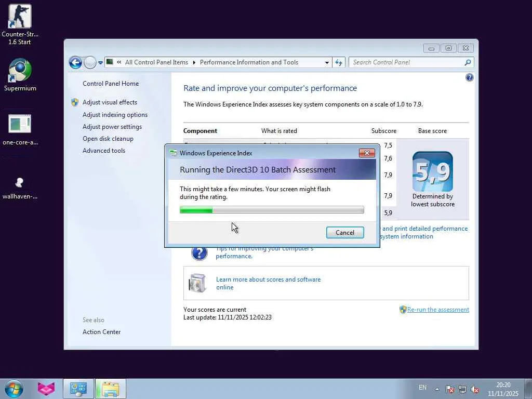Open Adjust indexing options

pyautogui.click(x=115, y=115)
